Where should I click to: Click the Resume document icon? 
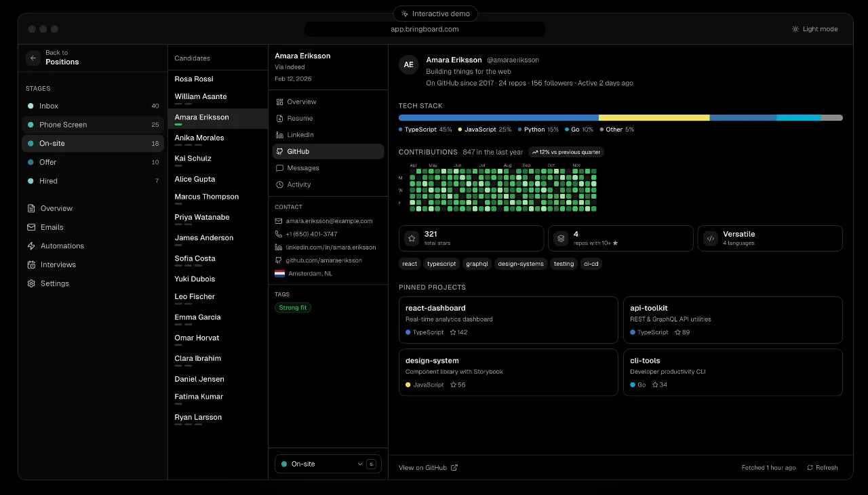click(279, 118)
